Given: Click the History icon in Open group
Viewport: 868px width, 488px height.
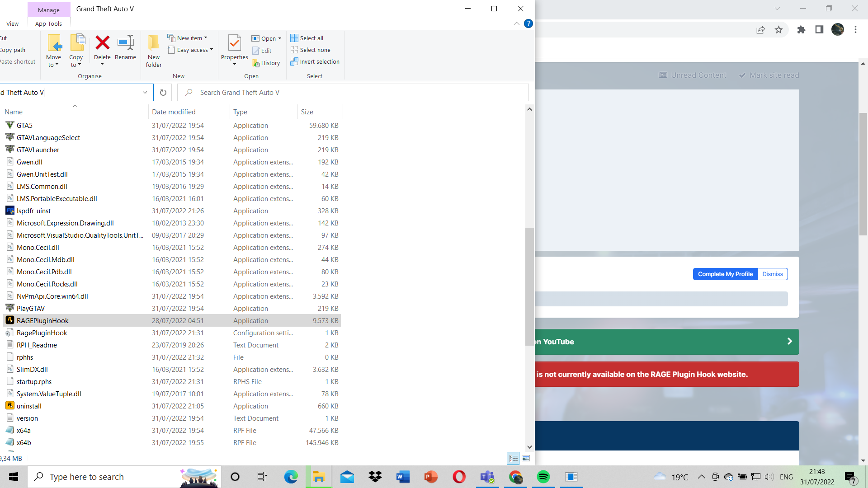Looking at the screenshot, I should click(267, 63).
